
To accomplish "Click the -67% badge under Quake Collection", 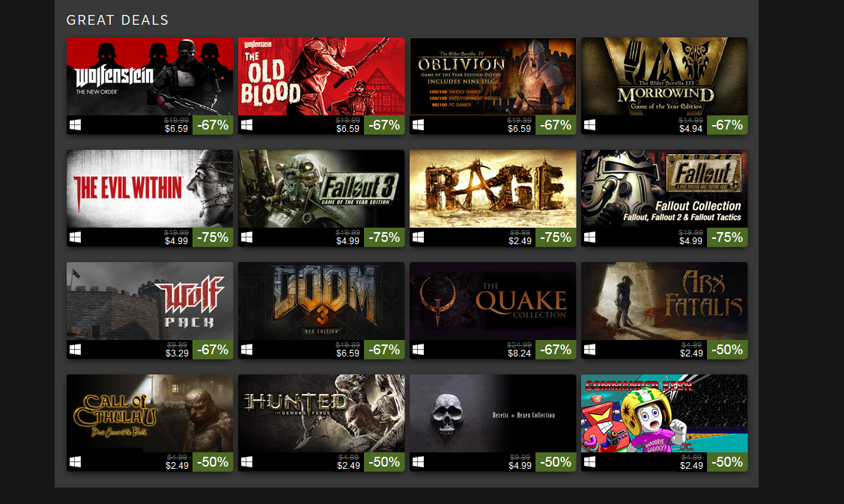I will click(x=556, y=350).
